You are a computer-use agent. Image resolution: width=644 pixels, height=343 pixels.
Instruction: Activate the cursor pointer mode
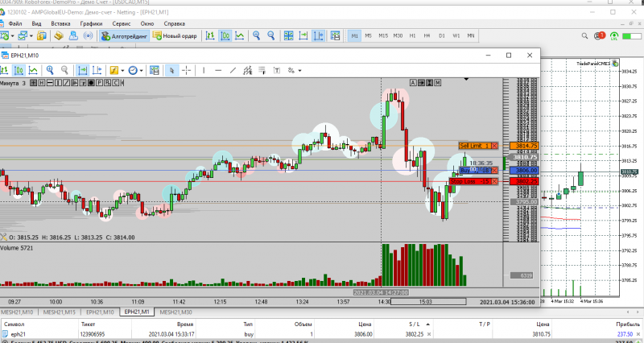coord(171,71)
